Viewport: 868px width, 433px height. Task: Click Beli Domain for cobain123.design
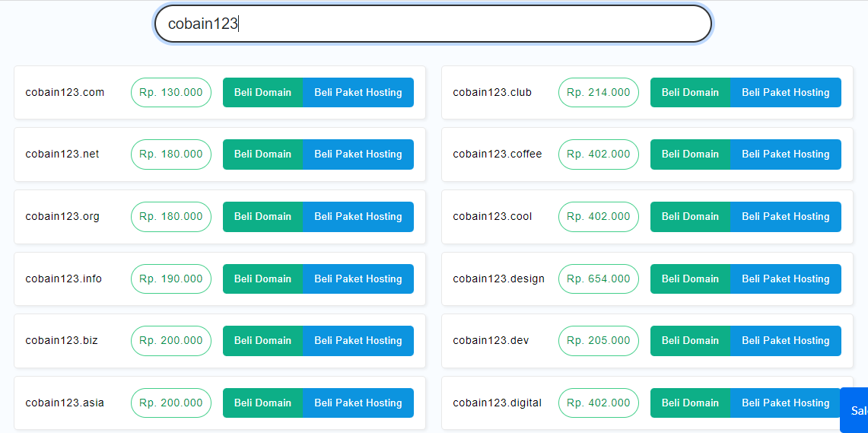click(690, 279)
